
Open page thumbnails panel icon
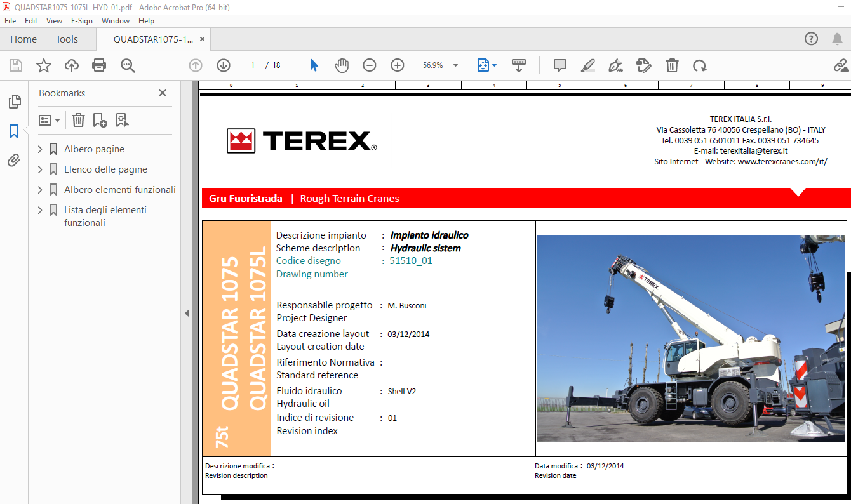(14, 102)
